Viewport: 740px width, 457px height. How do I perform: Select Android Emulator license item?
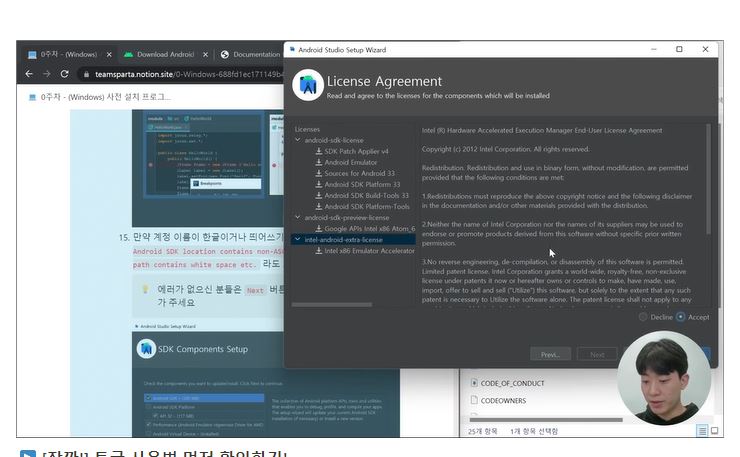[351, 162]
